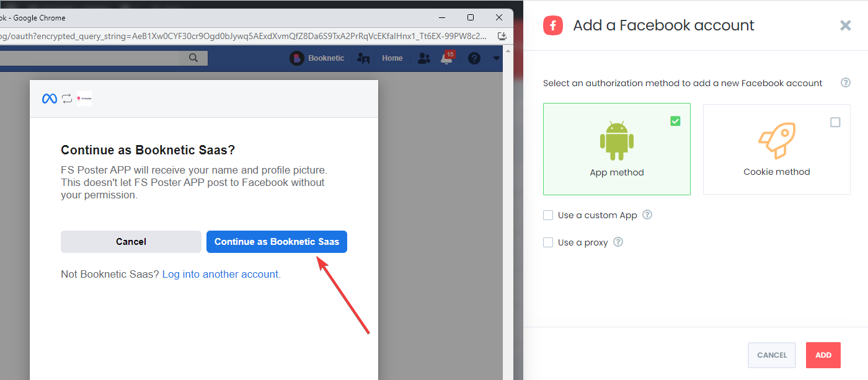Click the Cookie method rocket icon
The width and height of the screenshot is (868, 380).
(x=777, y=141)
